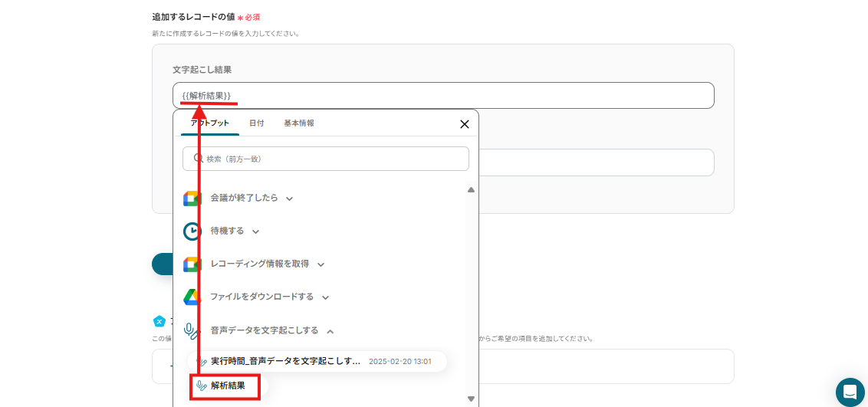This screenshot has height=407, width=868.
Task: Switch to the 基本情報 tab
Action: [299, 123]
